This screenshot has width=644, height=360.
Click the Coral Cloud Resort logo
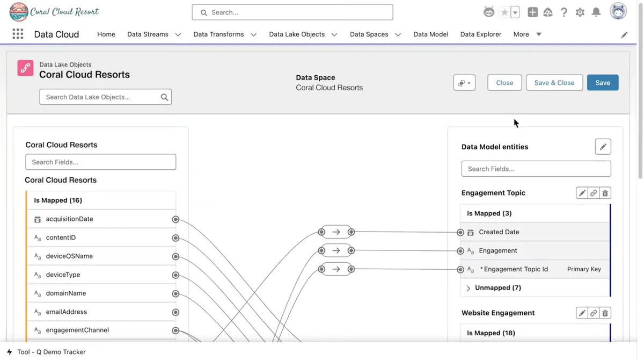54,11
